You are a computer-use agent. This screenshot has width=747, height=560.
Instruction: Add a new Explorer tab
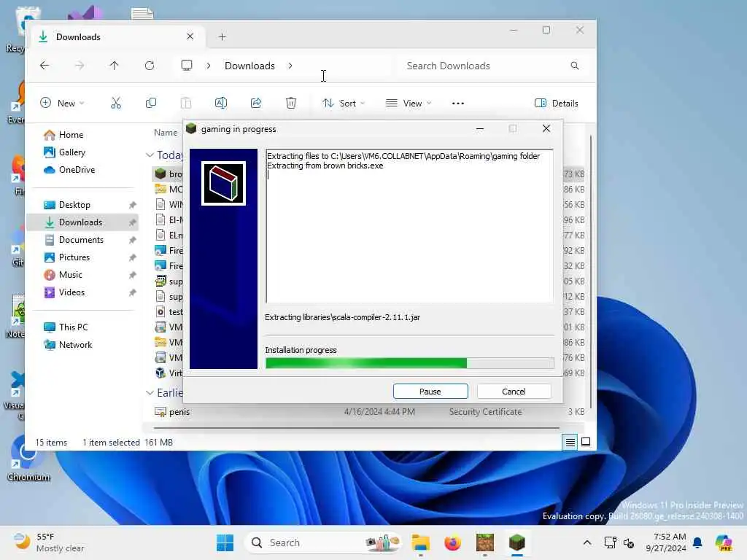[x=222, y=36]
